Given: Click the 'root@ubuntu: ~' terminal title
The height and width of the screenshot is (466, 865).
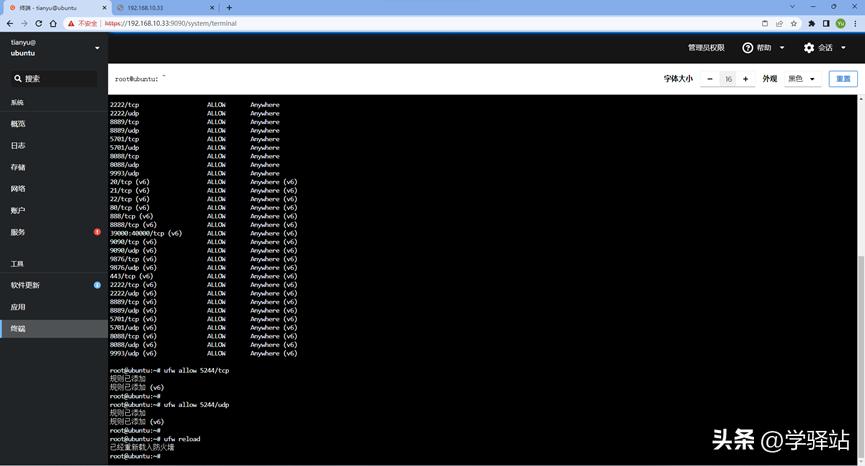Looking at the screenshot, I should [140, 79].
